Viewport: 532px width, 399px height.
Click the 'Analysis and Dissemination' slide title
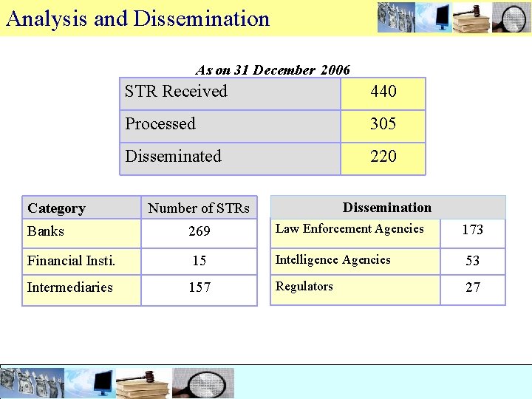point(137,18)
